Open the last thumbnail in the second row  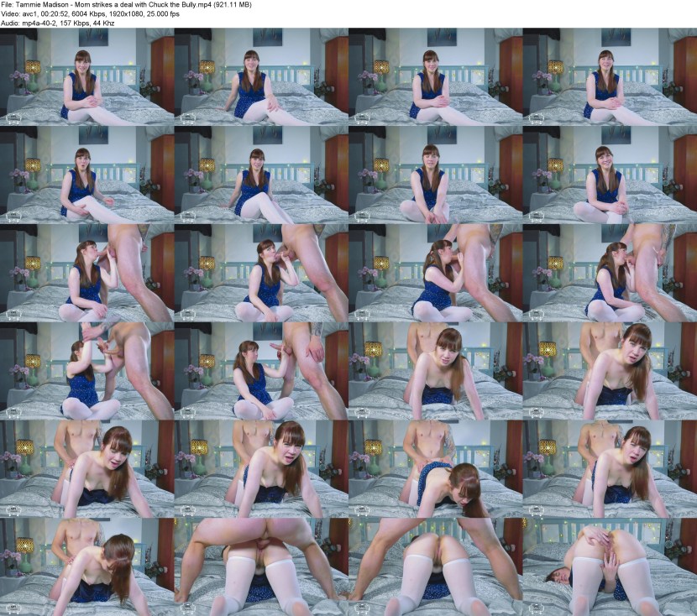609,175
